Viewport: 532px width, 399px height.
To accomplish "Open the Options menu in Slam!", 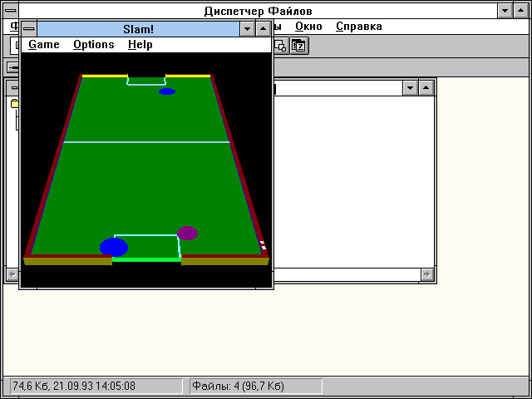I will pyautogui.click(x=94, y=44).
